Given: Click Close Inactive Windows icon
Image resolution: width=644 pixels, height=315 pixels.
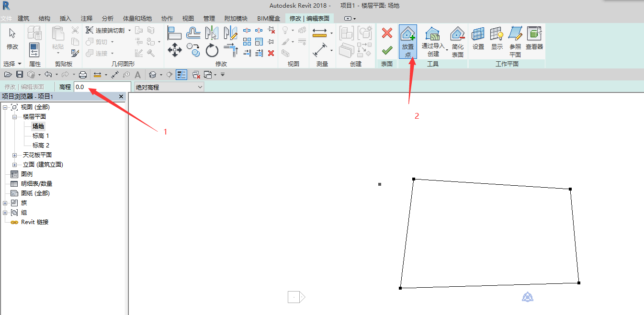Looking at the screenshot, I should pyautogui.click(x=196, y=75).
